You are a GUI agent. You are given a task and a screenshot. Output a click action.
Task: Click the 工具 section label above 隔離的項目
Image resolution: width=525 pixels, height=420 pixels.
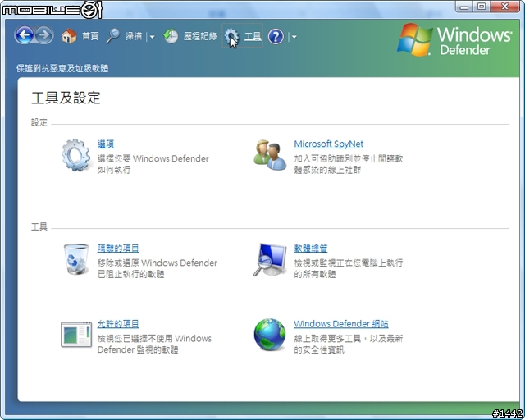(x=39, y=226)
